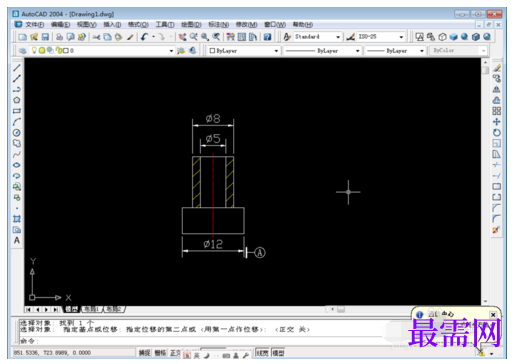The width and height of the screenshot is (520, 364).
Task: Toggle 模型 (Model) space button in status bar
Action: [x=278, y=353]
